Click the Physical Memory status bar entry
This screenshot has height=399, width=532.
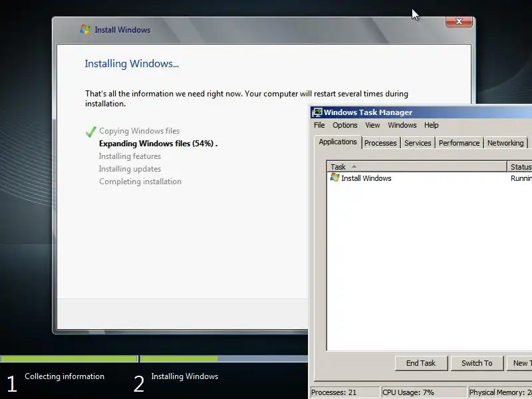(500, 392)
